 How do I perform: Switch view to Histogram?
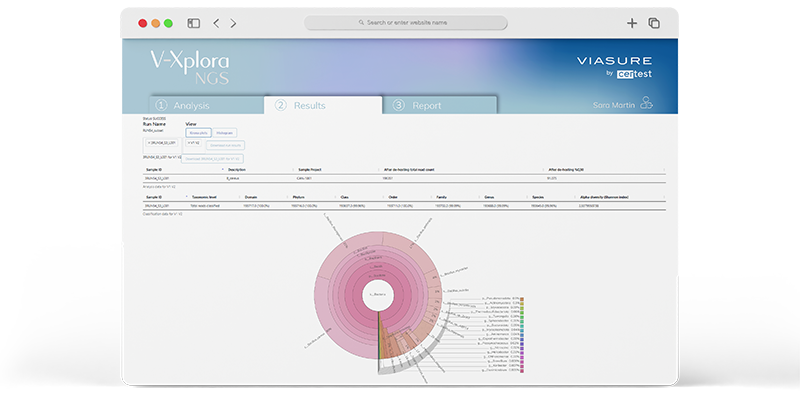point(224,133)
